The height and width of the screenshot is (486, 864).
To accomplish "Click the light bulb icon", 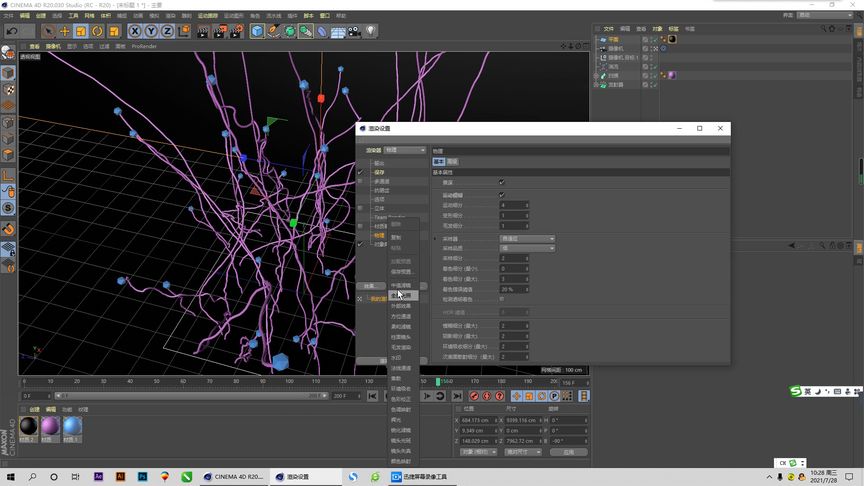I will point(371,31).
